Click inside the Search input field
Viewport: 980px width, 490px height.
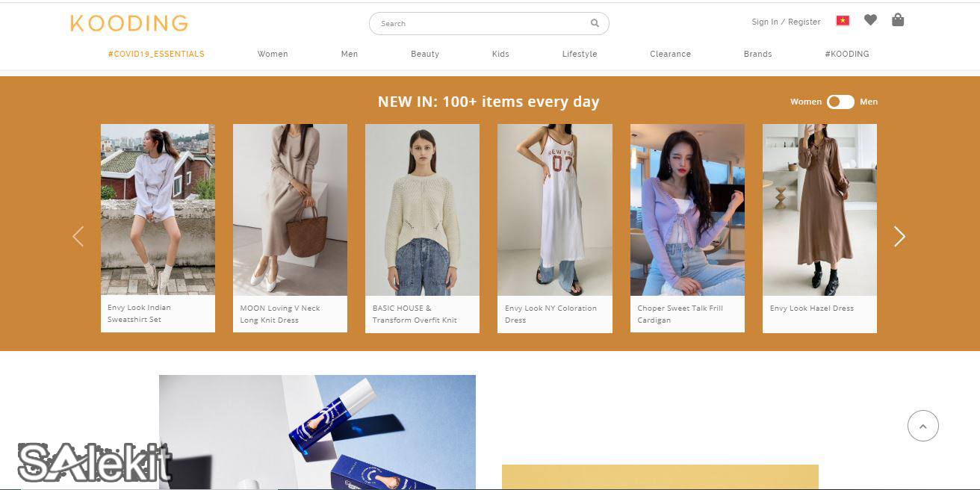tap(478, 23)
